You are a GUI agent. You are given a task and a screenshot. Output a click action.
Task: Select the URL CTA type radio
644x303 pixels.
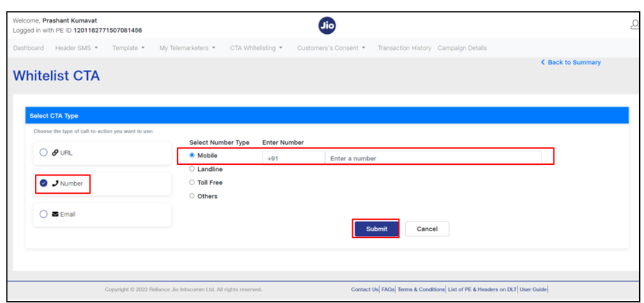coord(43,153)
